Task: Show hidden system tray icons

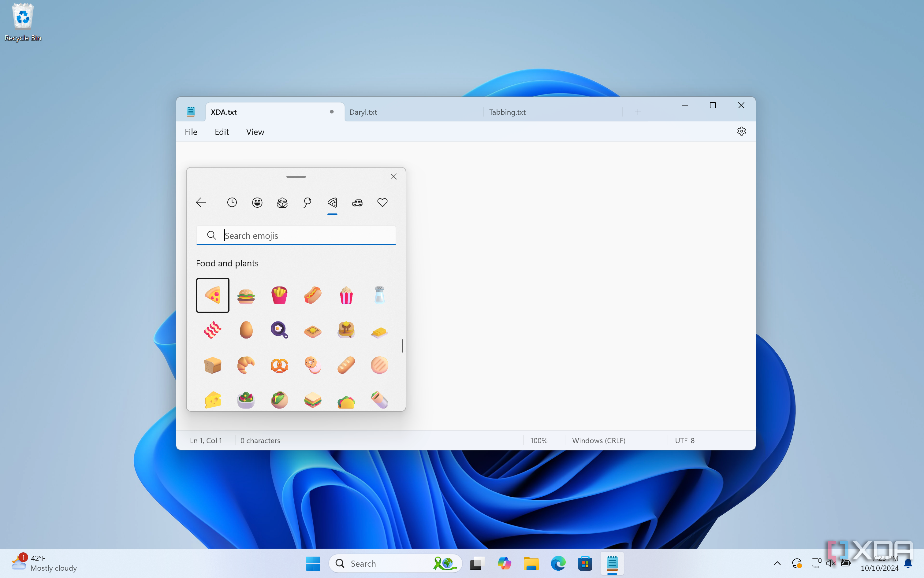Action: [x=777, y=563]
